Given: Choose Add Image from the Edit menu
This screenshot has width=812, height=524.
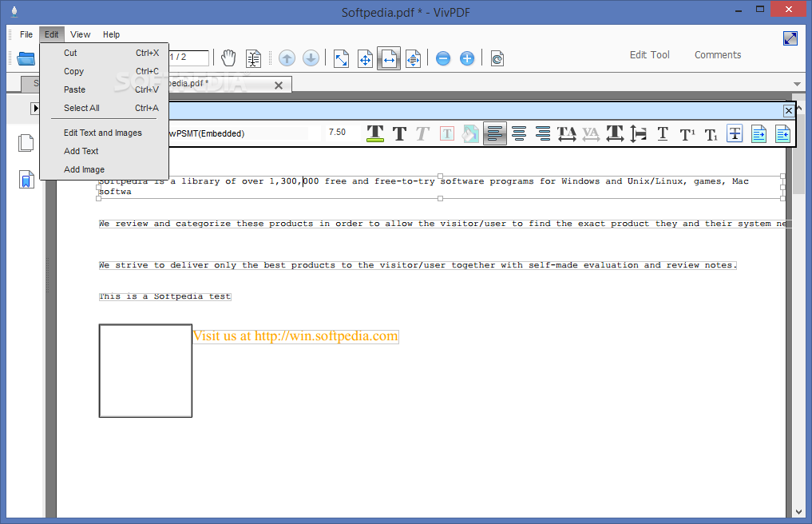Looking at the screenshot, I should (x=104, y=169).
